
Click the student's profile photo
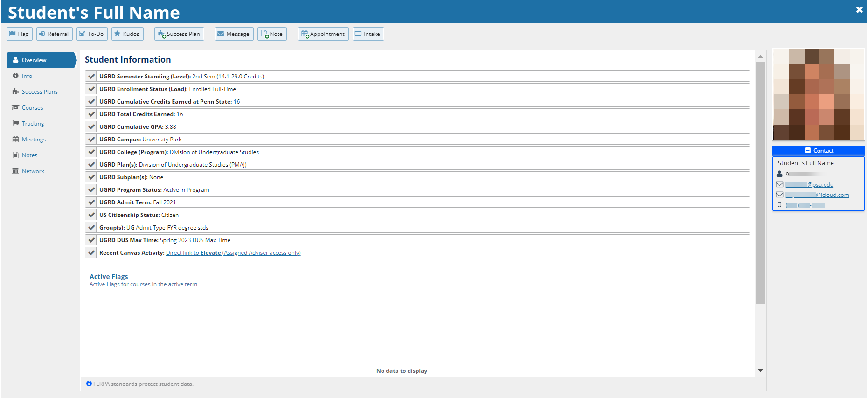(818, 94)
